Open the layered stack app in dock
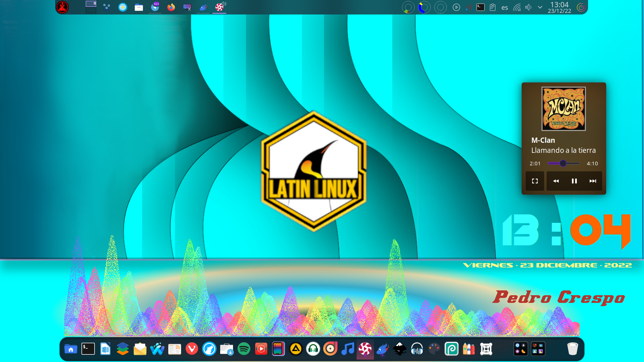The width and height of the screenshot is (644, 362). click(x=123, y=349)
